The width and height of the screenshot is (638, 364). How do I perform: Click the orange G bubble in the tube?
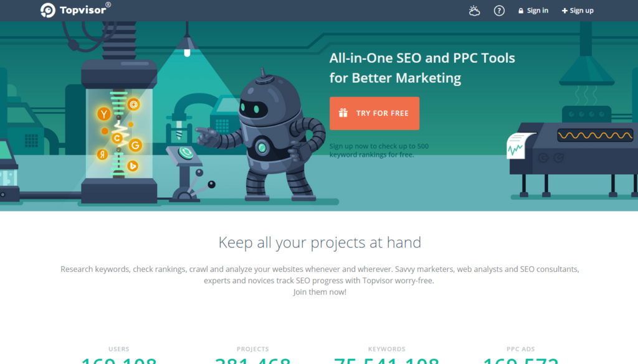(x=135, y=145)
